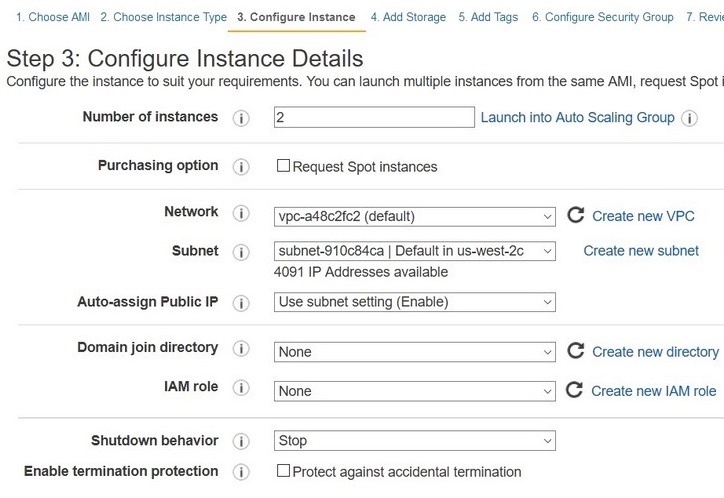This screenshot has width=724, height=498.
Task: Open info icon for Number of instances
Action: point(241,118)
